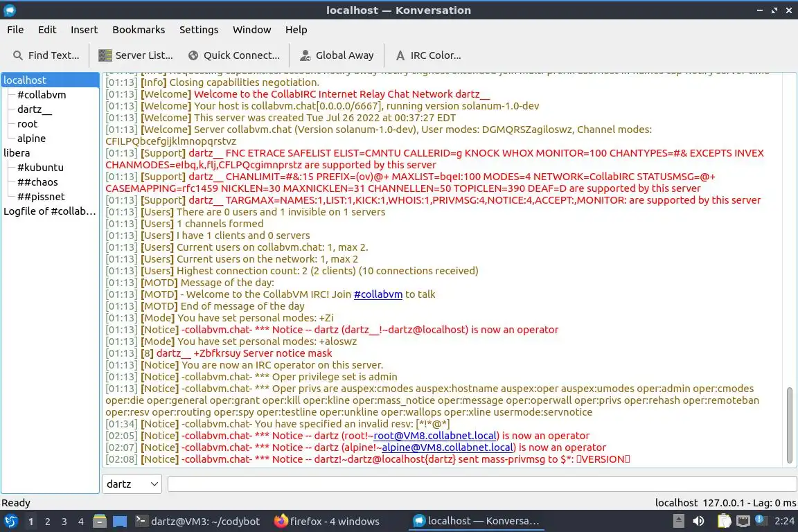Click 'Ready' status bar text
This screenshot has width=798, height=532.
[16, 503]
